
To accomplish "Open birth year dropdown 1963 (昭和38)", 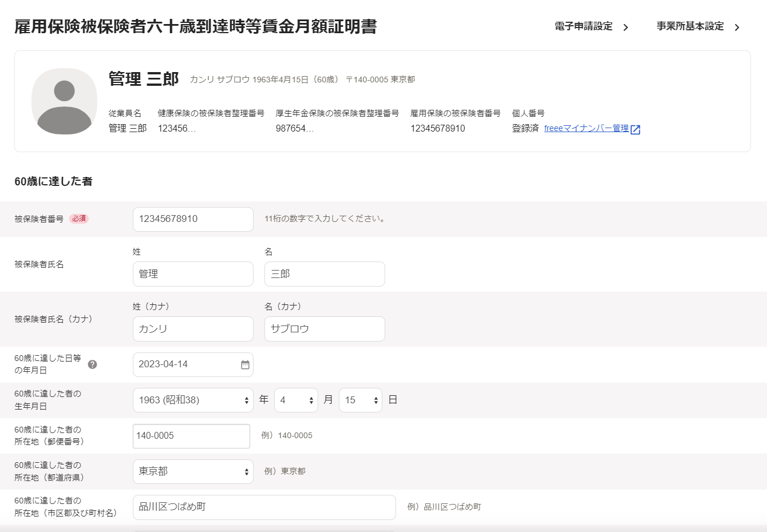I will pos(193,400).
